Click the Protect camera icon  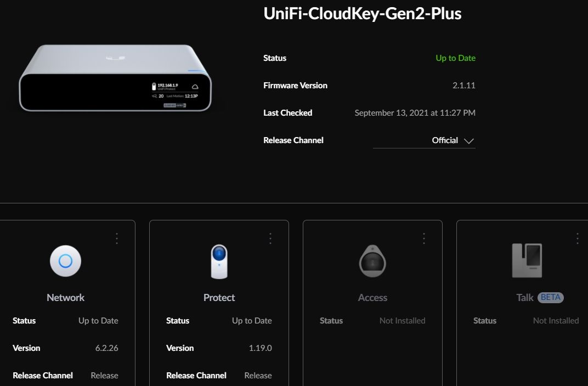219,261
